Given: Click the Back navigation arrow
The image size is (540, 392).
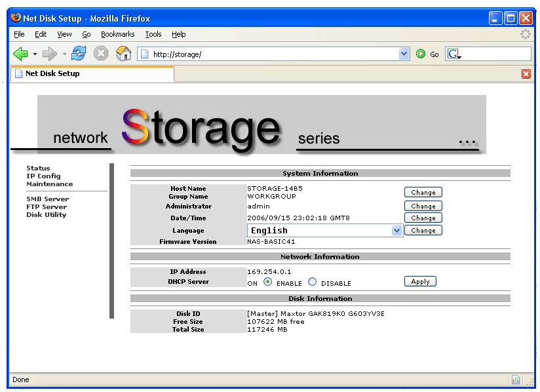Looking at the screenshot, I should 20,54.
